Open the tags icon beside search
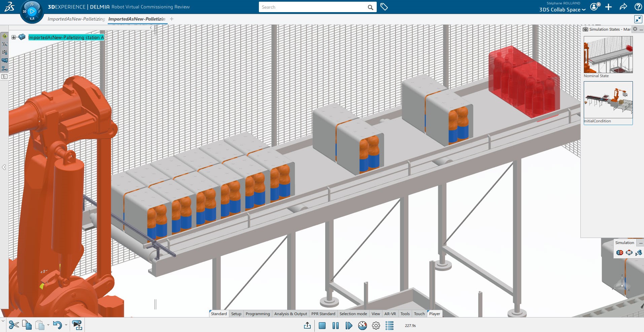The image size is (644, 332). [384, 7]
